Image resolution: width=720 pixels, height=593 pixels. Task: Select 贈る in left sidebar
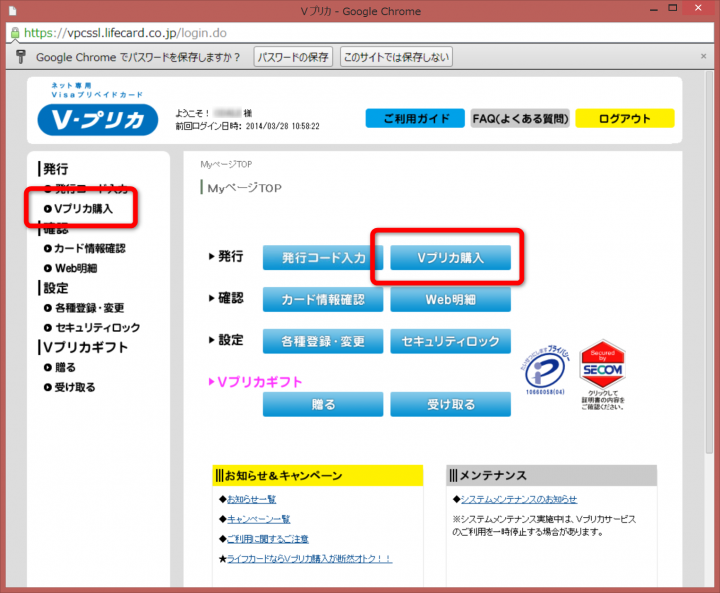(60, 367)
